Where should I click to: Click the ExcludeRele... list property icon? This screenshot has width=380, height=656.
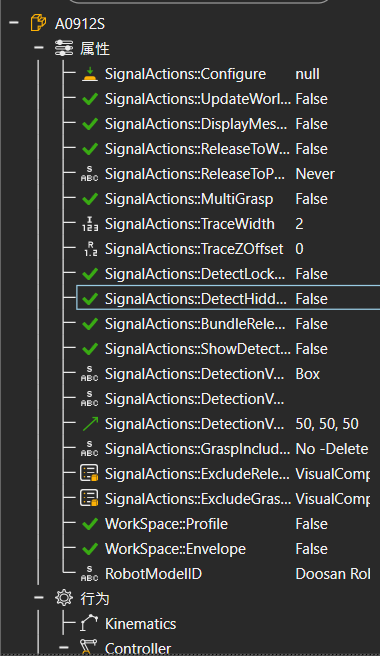pyautogui.click(x=89, y=474)
